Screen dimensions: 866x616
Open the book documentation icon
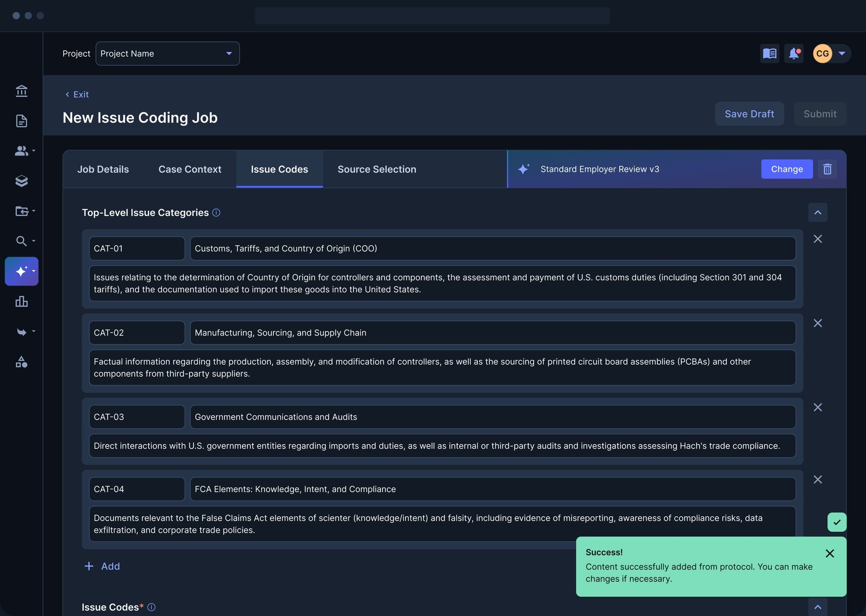(x=770, y=53)
